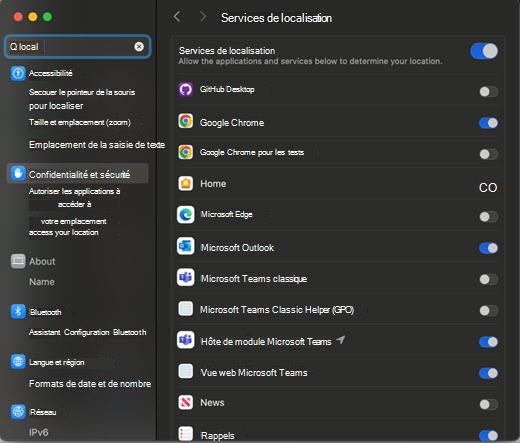
Task: Click the Google Chrome pour les tests icon
Action: [x=185, y=152]
